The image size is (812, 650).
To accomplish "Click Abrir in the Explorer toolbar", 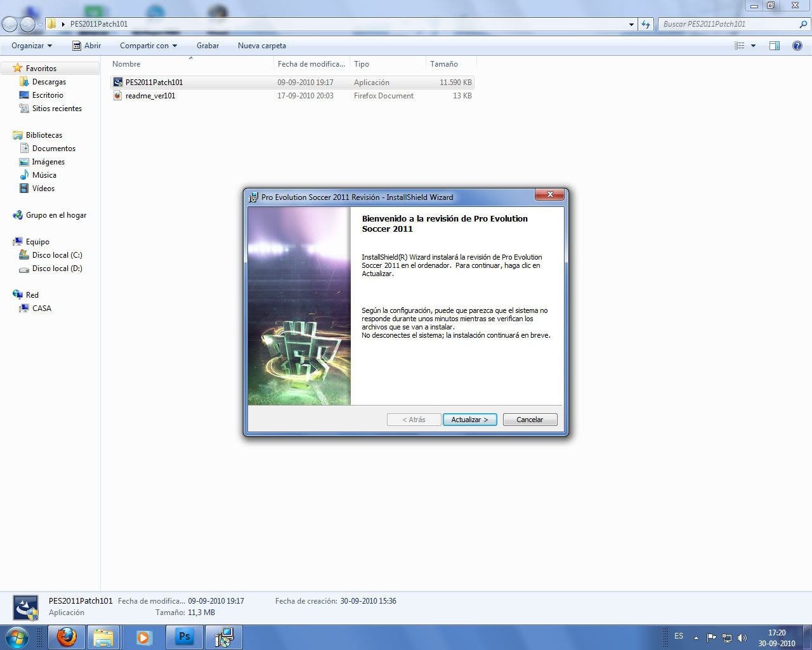I will 86,46.
